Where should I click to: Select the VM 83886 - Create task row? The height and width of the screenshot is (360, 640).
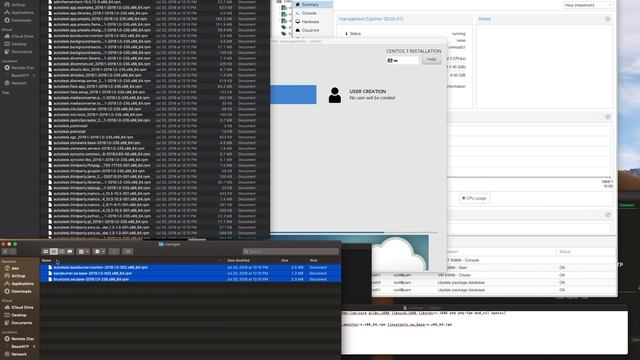click(x=494, y=275)
